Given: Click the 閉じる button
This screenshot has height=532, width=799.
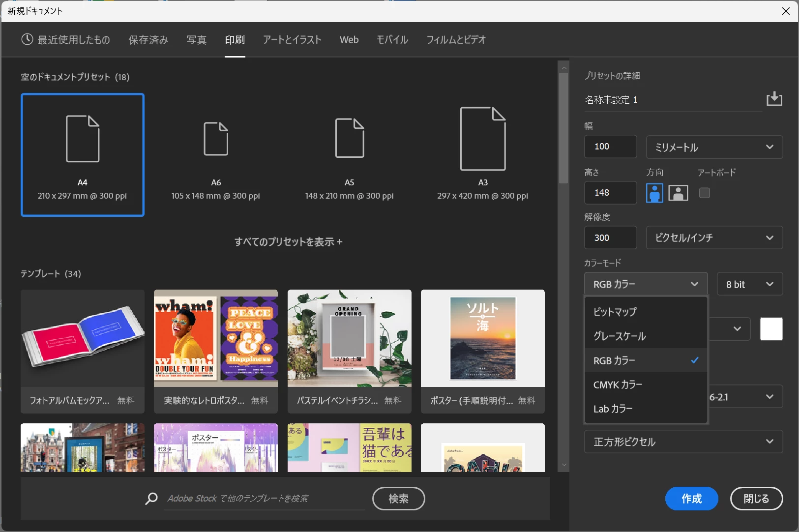Looking at the screenshot, I should pos(756,499).
